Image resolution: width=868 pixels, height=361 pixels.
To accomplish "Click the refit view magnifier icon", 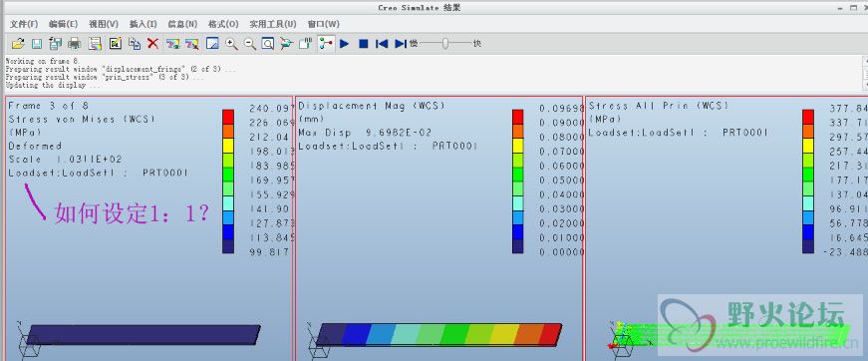I will point(267,43).
